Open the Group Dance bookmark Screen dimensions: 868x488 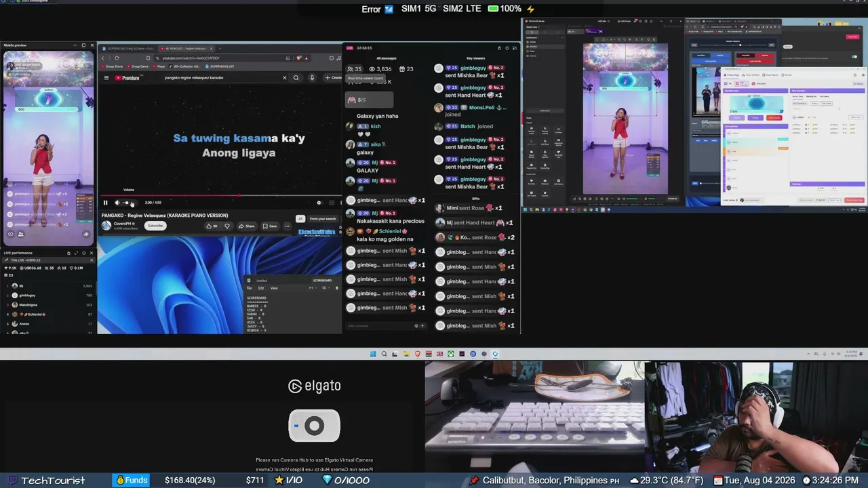138,66
